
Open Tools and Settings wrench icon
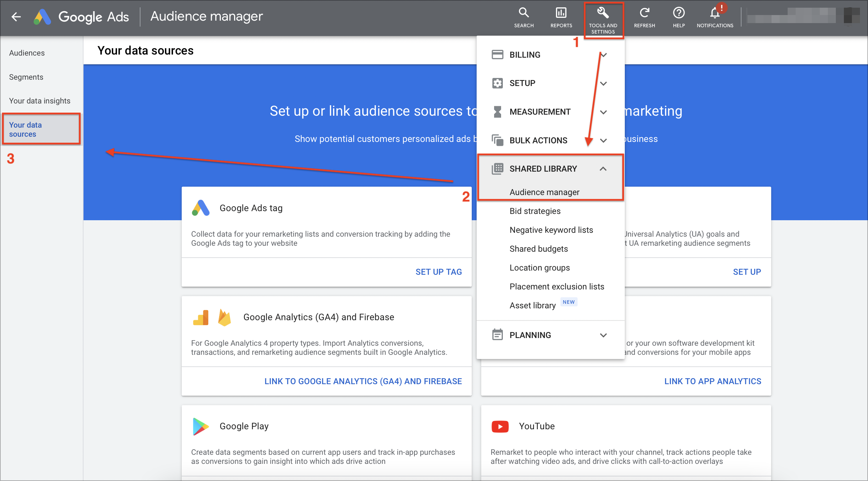603,13
